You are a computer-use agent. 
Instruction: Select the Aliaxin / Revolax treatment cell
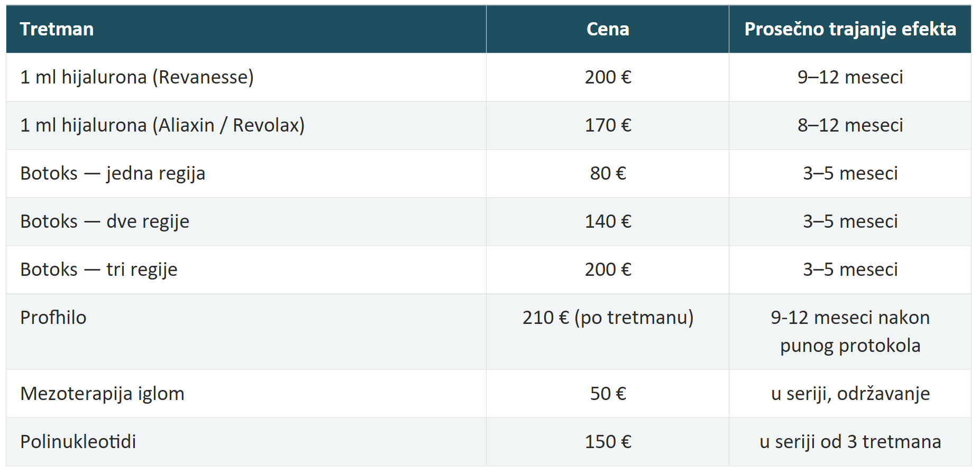coord(246,125)
